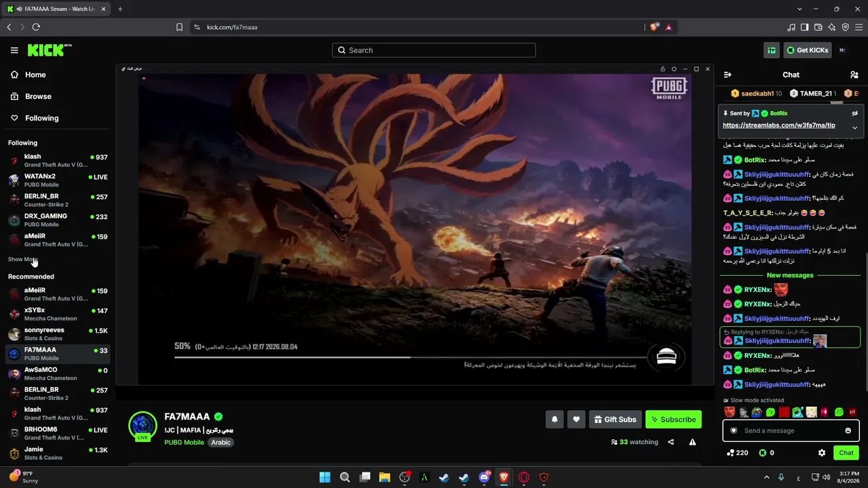This screenshot has height=488, width=868.
Task: Select FA7MAAA in the Recommended list
Action: coord(58,354)
